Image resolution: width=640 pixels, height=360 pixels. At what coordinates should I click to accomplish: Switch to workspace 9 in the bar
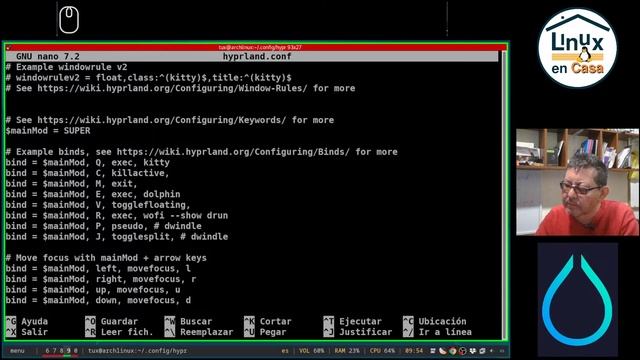pos(68,351)
